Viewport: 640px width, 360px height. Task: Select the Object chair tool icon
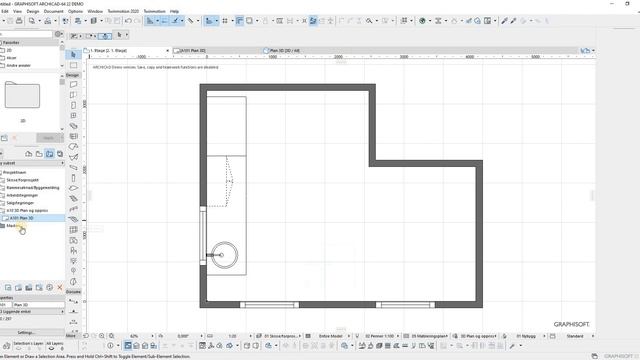73,251
